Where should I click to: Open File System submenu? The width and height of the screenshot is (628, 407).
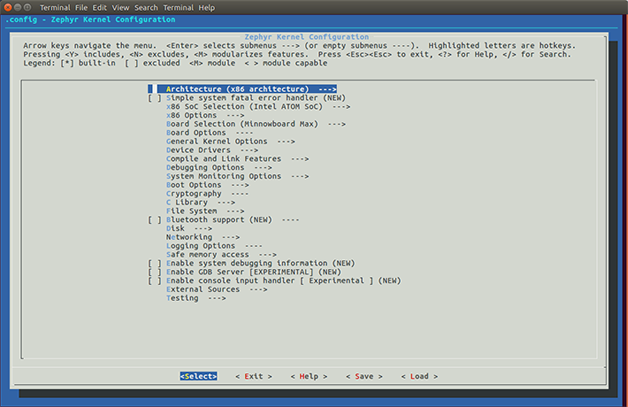(x=205, y=211)
